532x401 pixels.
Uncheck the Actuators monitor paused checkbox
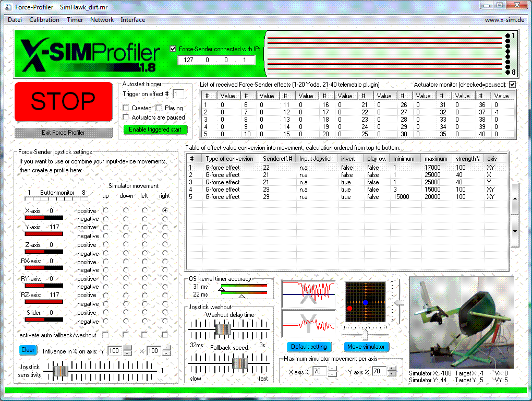pyautogui.click(x=512, y=84)
